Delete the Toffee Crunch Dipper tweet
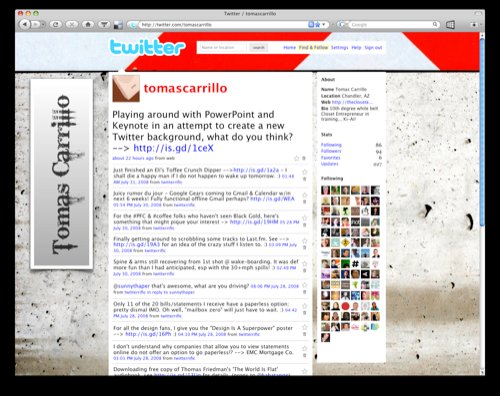 coord(304,179)
